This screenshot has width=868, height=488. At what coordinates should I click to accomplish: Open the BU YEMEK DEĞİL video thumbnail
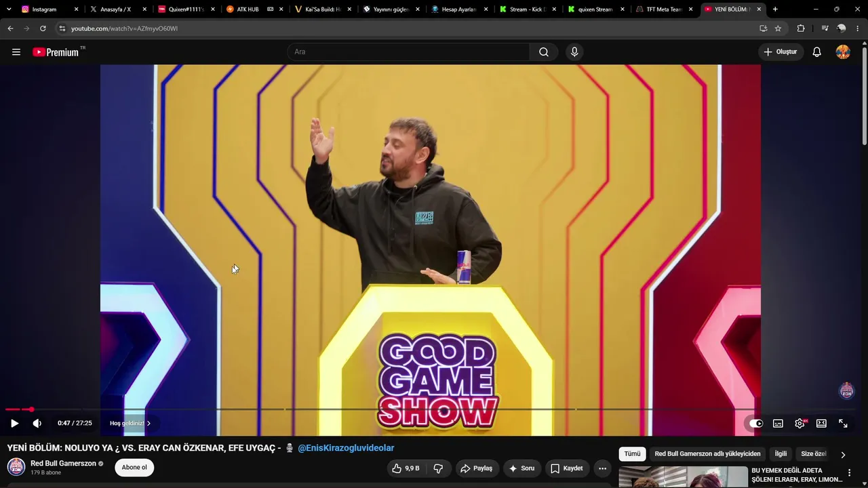tap(682, 477)
